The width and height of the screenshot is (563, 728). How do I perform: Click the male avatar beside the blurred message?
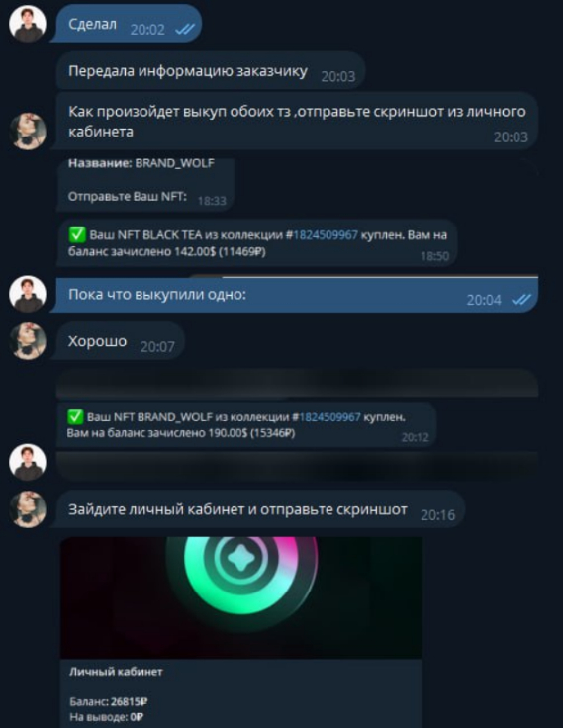click(28, 462)
